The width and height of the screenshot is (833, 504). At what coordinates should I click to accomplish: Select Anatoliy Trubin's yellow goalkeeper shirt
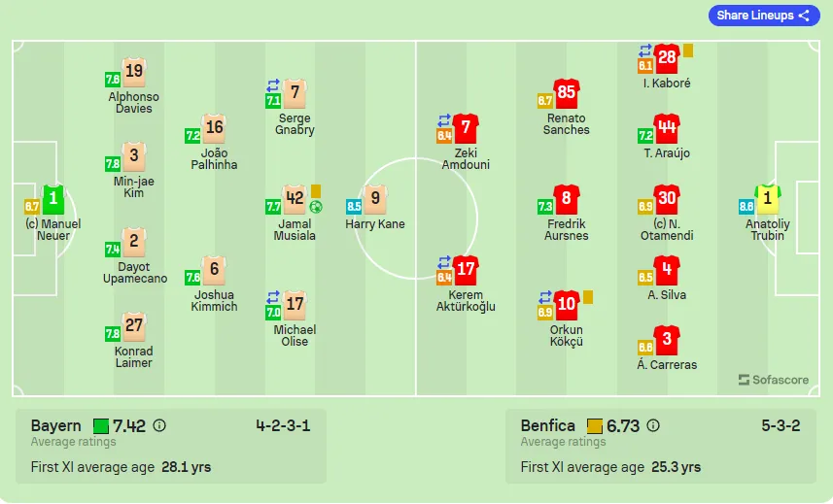768,199
